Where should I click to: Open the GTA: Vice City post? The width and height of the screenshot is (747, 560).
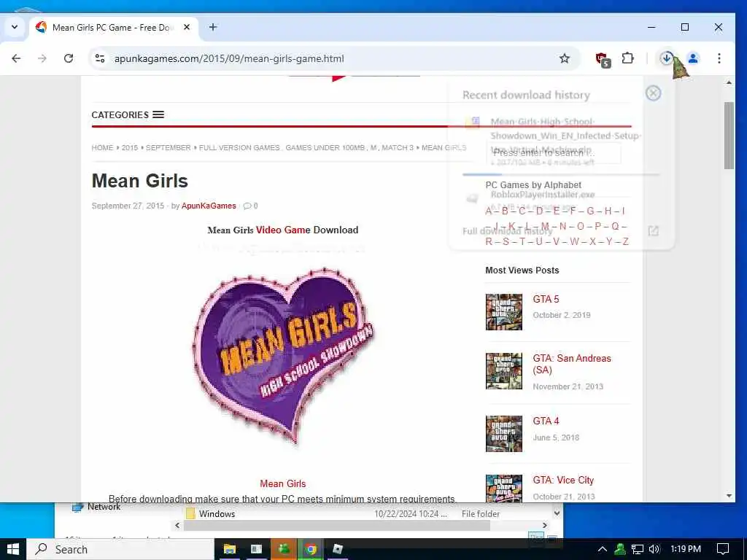[563, 480]
